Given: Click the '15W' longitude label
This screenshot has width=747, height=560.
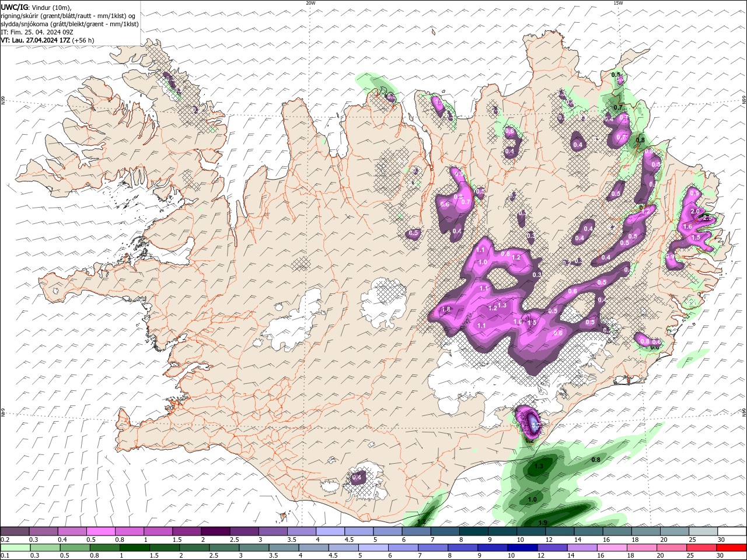Looking at the screenshot, I should coord(618,3).
